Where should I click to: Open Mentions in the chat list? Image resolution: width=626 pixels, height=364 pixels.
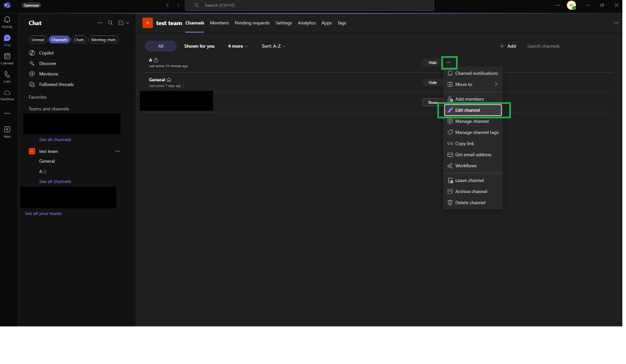(49, 74)
